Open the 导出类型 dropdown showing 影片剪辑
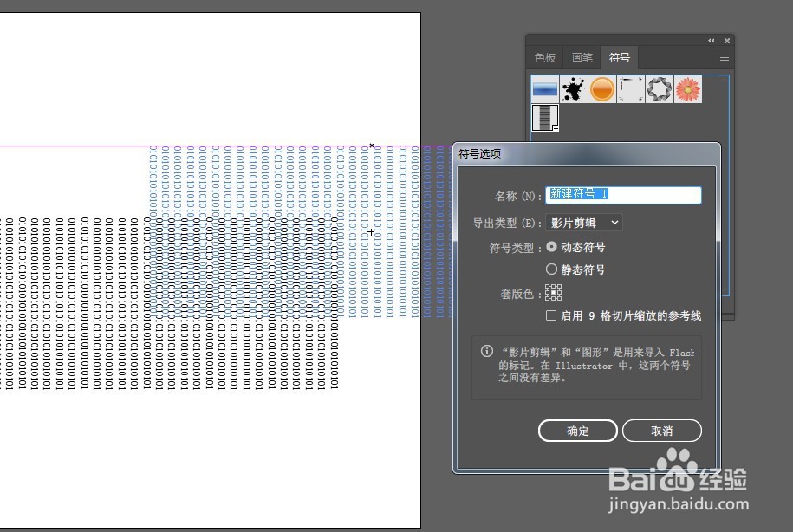Screen dimensions: 793x532 tap(583, 223)
